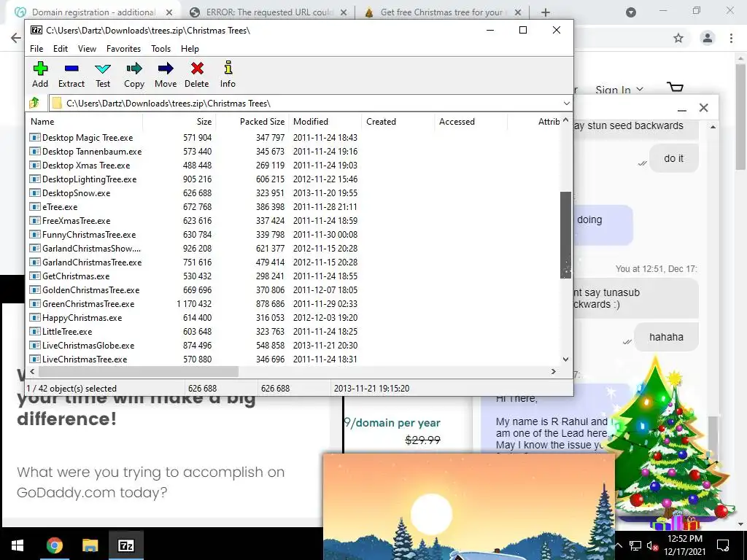Open the Help menu
The height and width of the screenshot is (560, 747).
(190, 49)
